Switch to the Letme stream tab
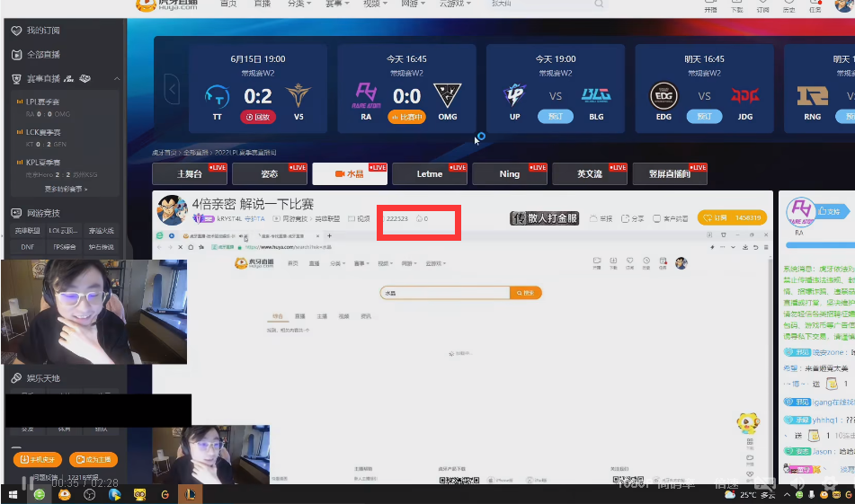The image size is (855, 504). (430, 173)
